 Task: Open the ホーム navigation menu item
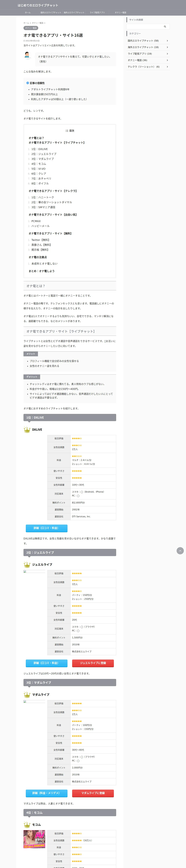coord(28,12)
